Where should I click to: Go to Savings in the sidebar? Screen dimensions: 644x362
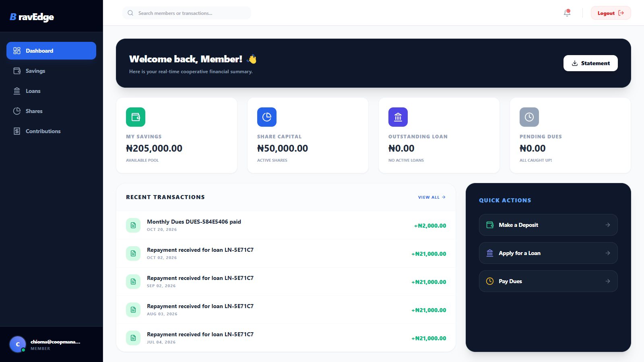(x=51, y=71)
